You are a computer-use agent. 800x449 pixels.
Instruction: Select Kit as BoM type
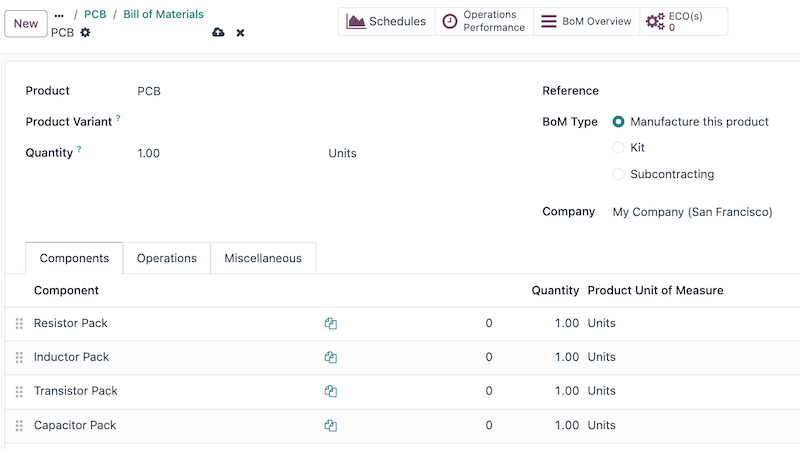tap(618, 148)
